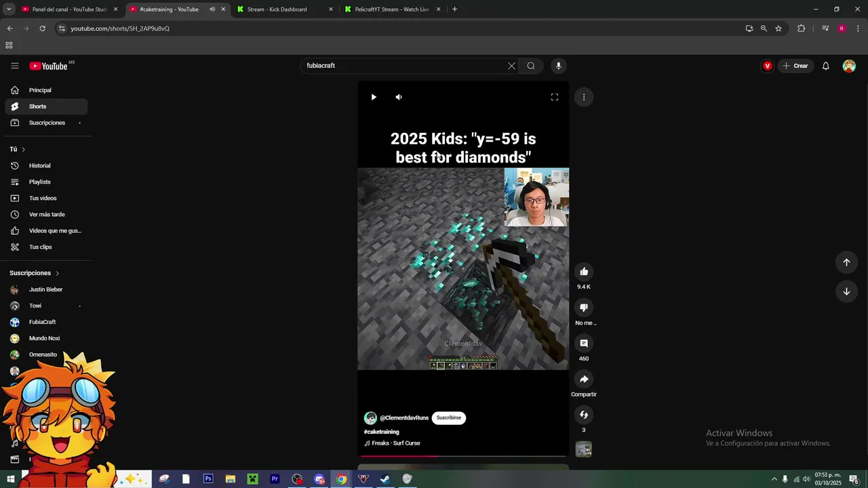Image resolution: width=868 pixels, height=488 pixels.
Task: Reload the page
Action: [42, 28]
